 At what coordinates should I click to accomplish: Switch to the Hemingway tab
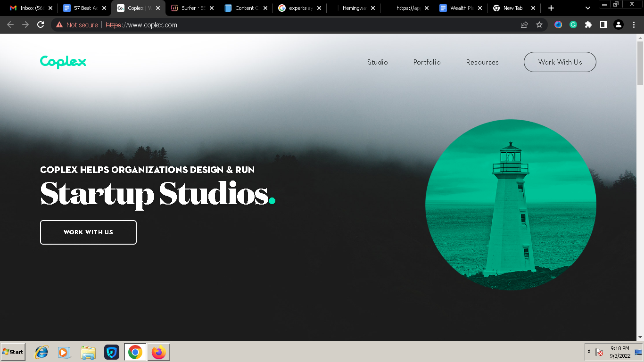pos(353,8)
